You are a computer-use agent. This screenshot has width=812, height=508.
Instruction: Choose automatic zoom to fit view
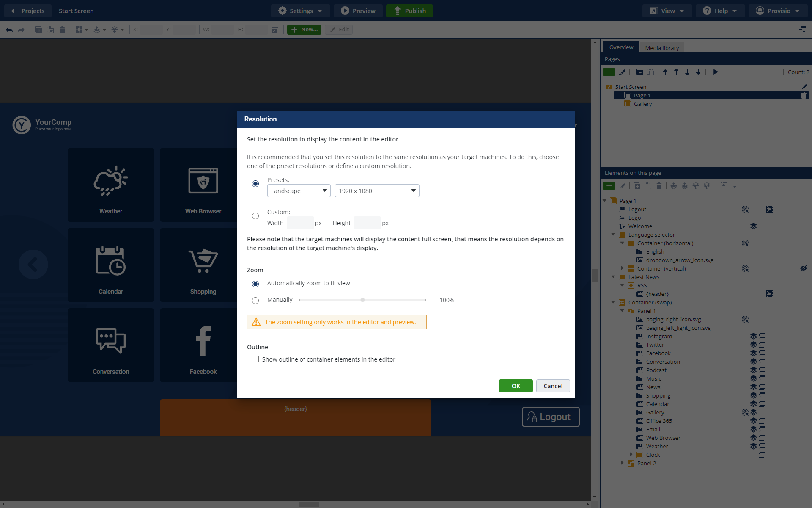pyautogui.click(x=255, y=284)
